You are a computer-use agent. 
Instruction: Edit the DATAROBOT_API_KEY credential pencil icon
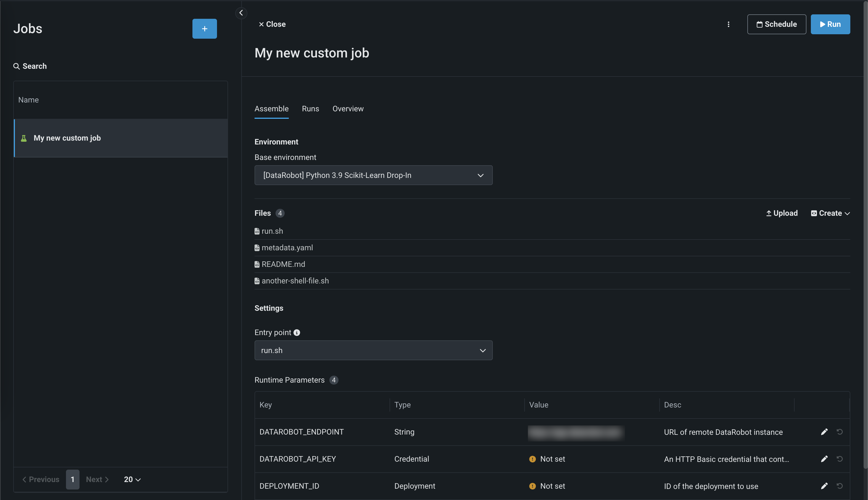[824, 459]
